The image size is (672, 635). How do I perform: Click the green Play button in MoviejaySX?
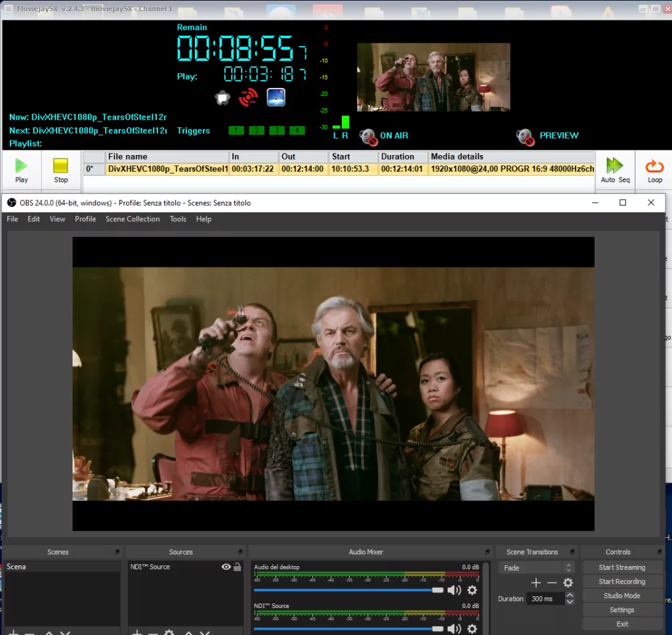pos(22,169)
